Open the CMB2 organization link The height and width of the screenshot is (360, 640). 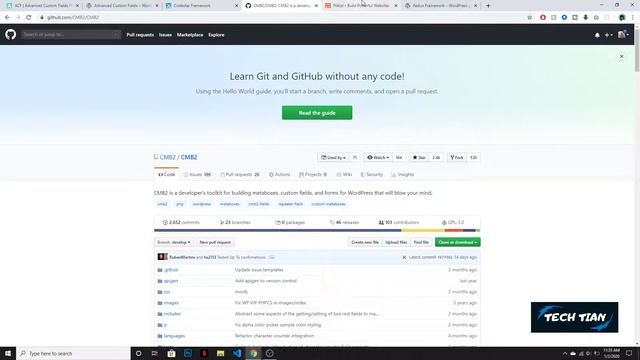click(167, 157)
